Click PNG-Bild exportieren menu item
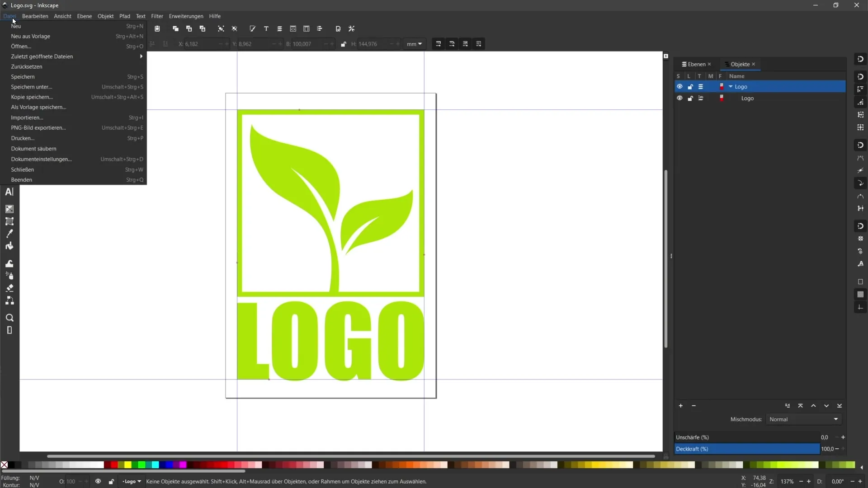The height and width of the screenshot is (488, 868). 38,127
